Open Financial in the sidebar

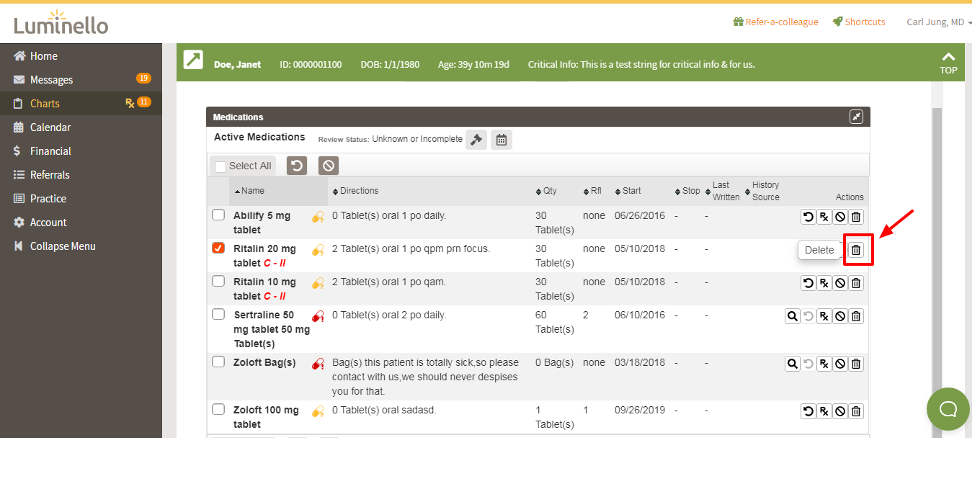81,151
